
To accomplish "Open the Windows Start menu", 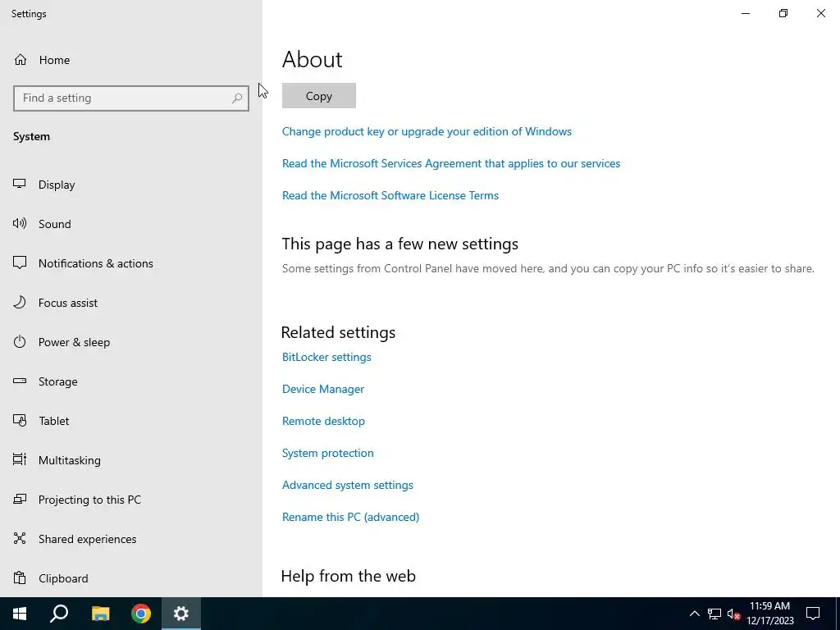I will [20, 614].
